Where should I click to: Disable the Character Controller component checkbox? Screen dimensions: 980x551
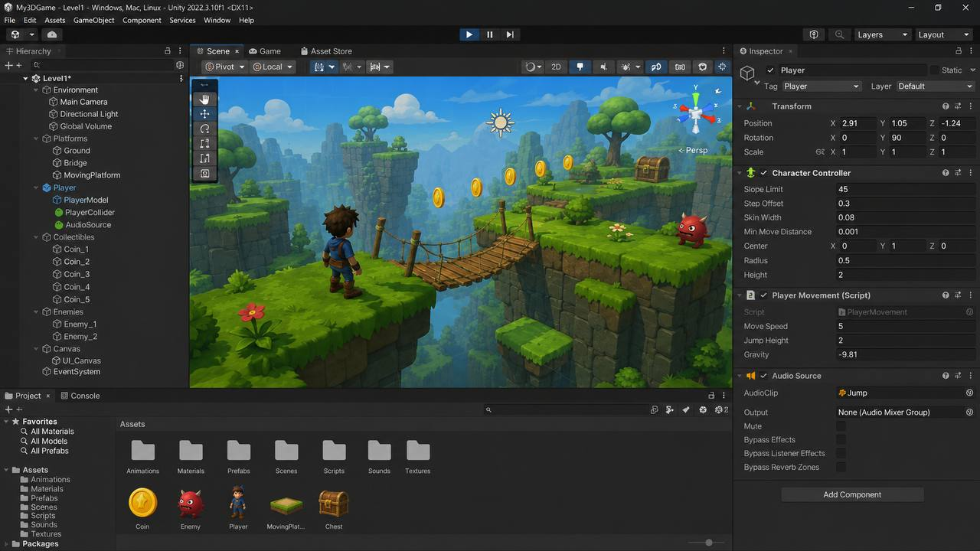(x=763, y=173)
